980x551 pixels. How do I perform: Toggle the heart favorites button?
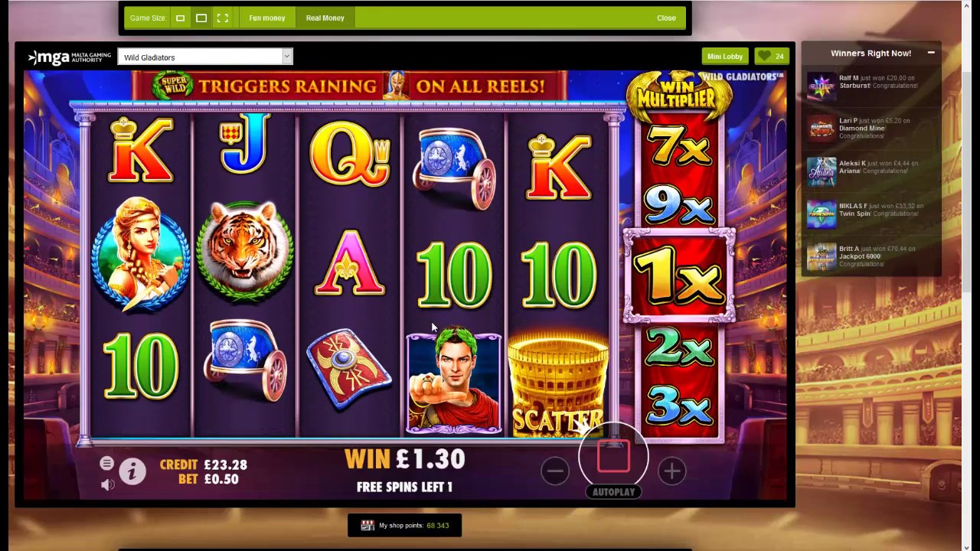772,57
